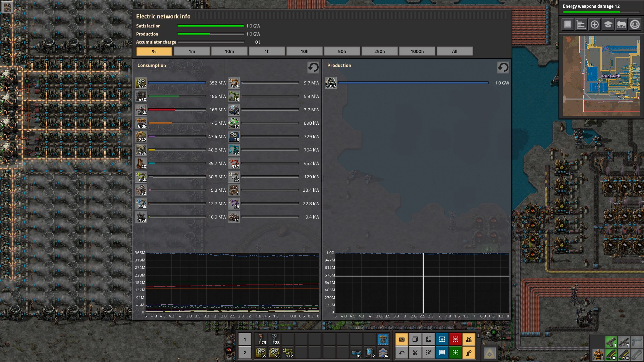Open the trains overview locomotive icon

pos(621,24)
